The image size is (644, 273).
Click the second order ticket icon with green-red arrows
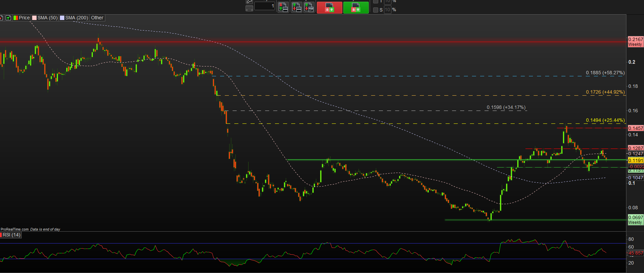coord(297,7)
